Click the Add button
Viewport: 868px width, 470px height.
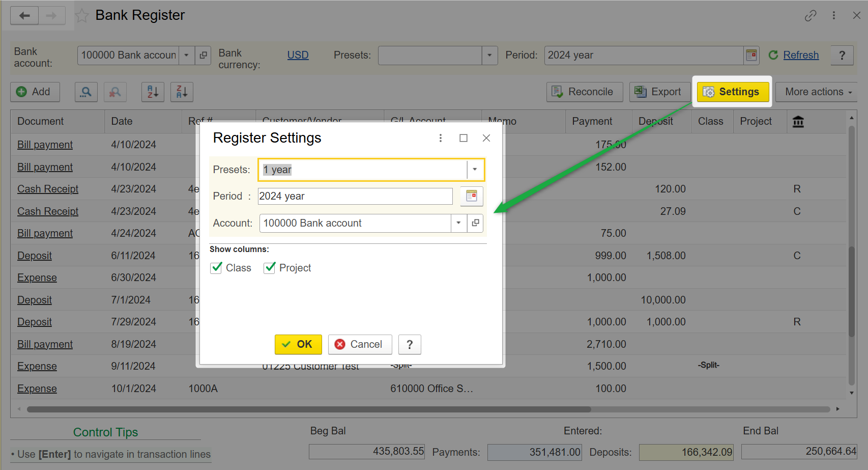point(35,92)
